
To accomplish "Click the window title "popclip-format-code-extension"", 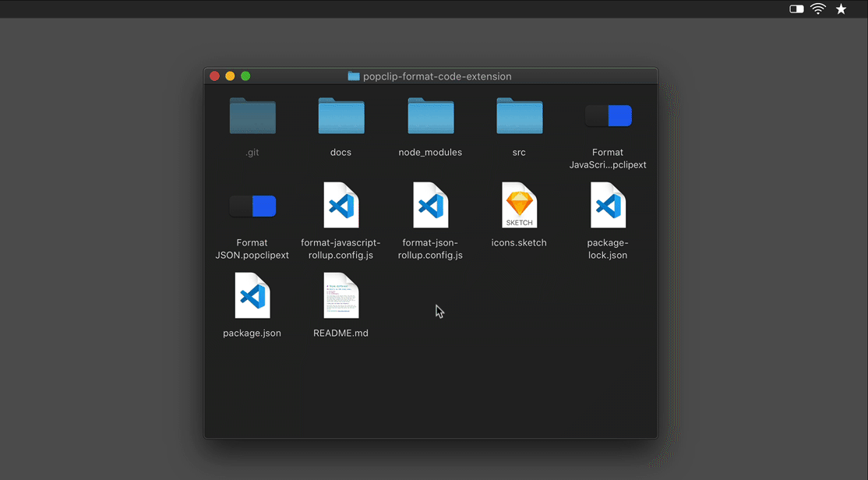I will (x=437, y=76).
